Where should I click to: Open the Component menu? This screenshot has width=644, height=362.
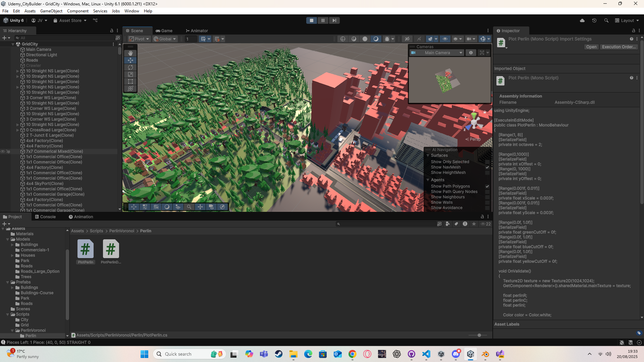pos(78,11)
